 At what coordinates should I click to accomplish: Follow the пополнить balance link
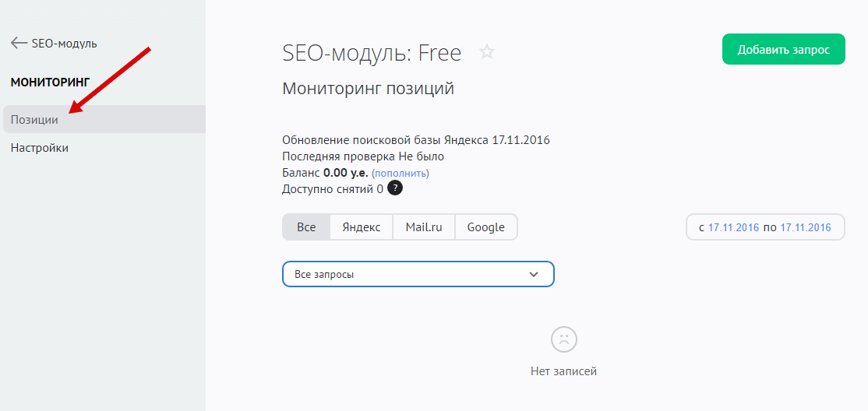tap(401, 173)
